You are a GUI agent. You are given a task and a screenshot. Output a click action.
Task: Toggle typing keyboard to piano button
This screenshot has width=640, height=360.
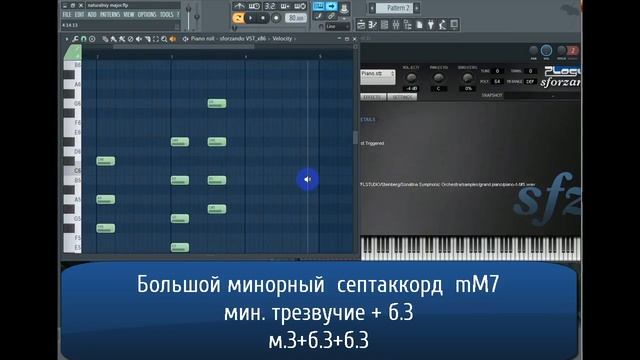tap(318, 6)
